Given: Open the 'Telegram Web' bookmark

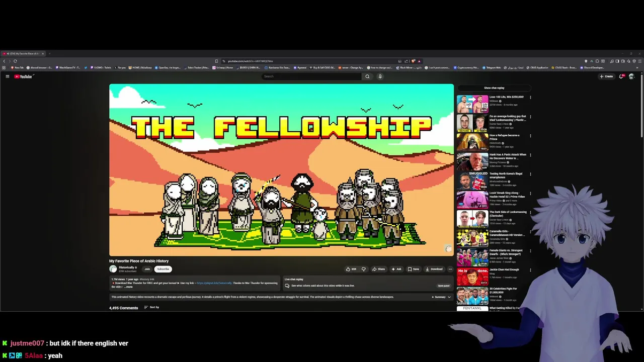Looking at the screenshot, I should pos(492,67).
